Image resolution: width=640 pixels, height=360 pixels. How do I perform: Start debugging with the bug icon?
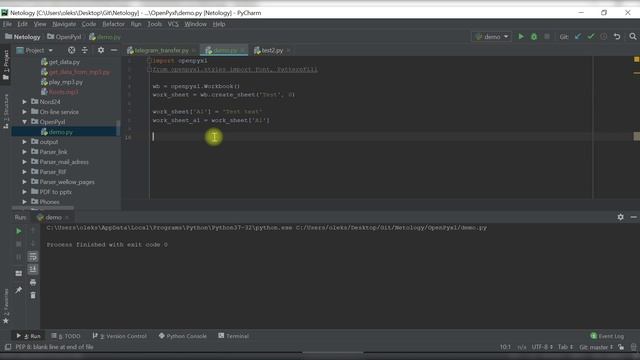pos(533,37)
